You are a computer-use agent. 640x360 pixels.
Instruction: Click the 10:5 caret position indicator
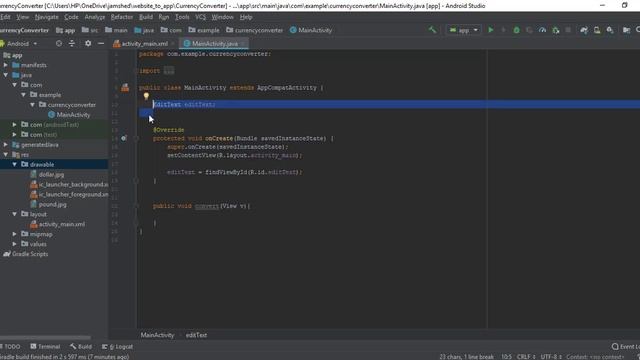click(506, 357)
